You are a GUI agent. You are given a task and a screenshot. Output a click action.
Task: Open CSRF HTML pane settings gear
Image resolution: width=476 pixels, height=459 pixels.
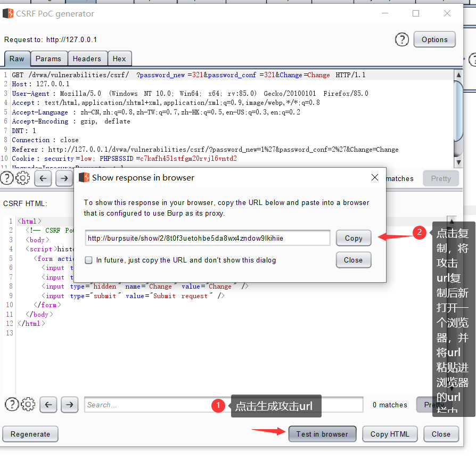pos(28,404)
